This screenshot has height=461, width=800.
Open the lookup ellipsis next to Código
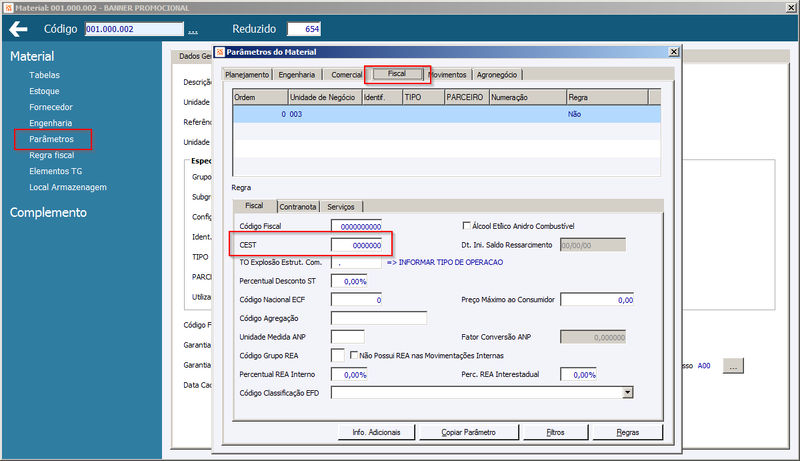[193, 31]
